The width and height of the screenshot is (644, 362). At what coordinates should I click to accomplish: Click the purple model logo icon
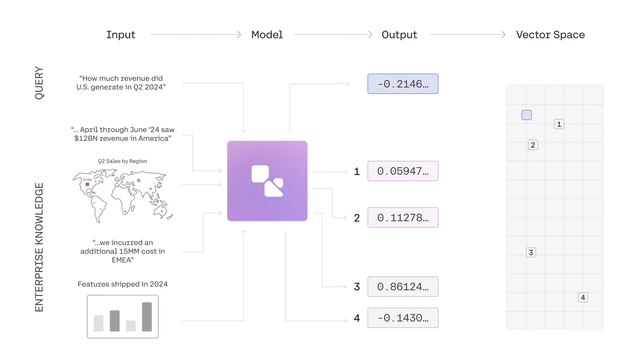pos(267,181)
